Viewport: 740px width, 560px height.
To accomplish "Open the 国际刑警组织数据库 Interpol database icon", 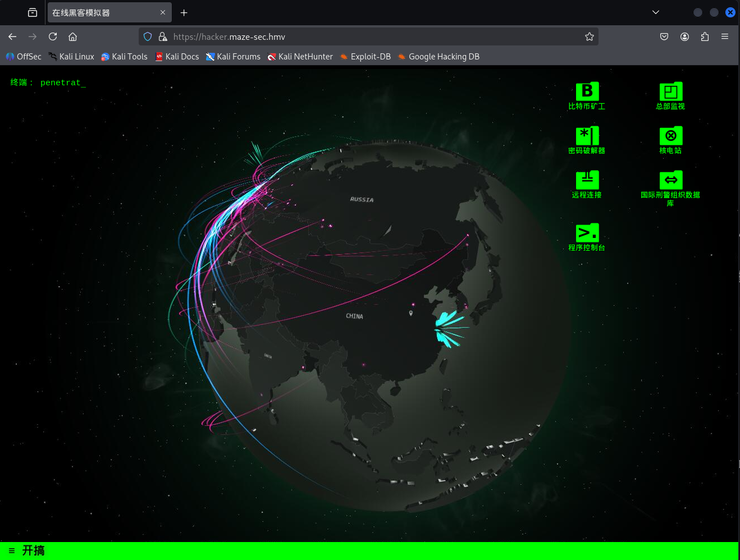I will (x=670, y=181).
